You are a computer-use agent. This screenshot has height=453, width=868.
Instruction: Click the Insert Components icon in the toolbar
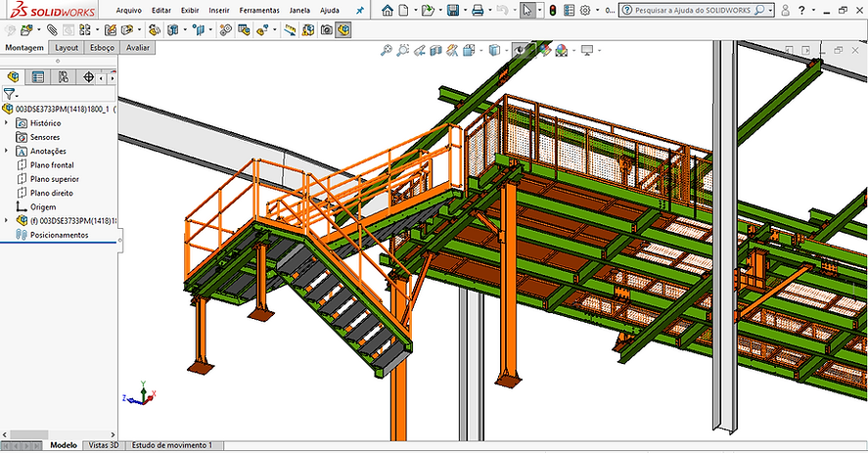click(26, 30)
